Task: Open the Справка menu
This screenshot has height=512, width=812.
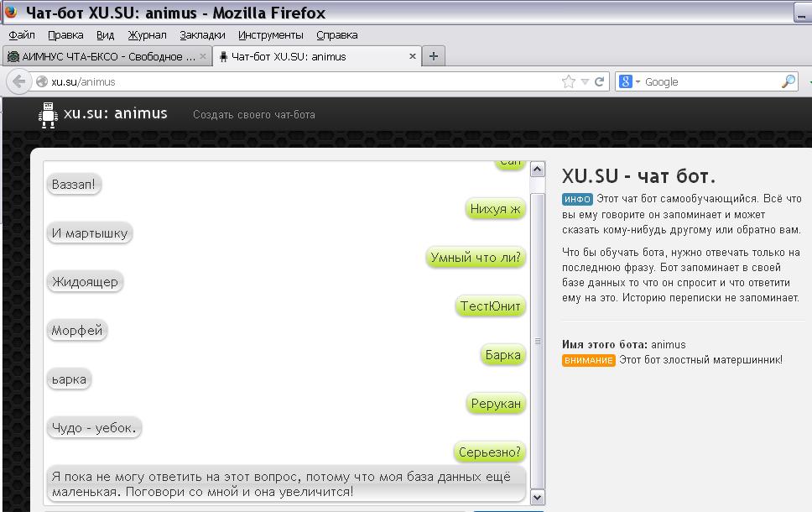Action: (337, 35)
